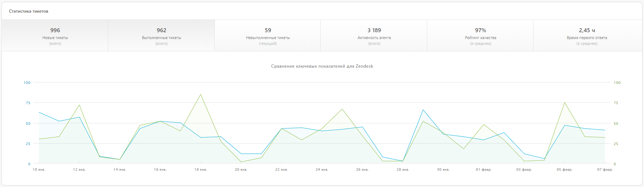Select the Новые тикеты stat tile
The width and height of the screenshot is (644, 187).
(x=55, y=36)
